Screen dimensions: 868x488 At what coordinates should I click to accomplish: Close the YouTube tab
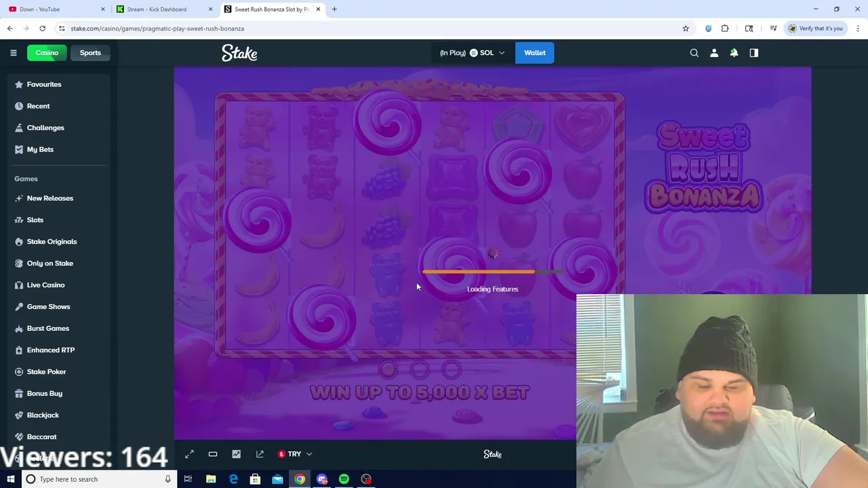[103, 9]
